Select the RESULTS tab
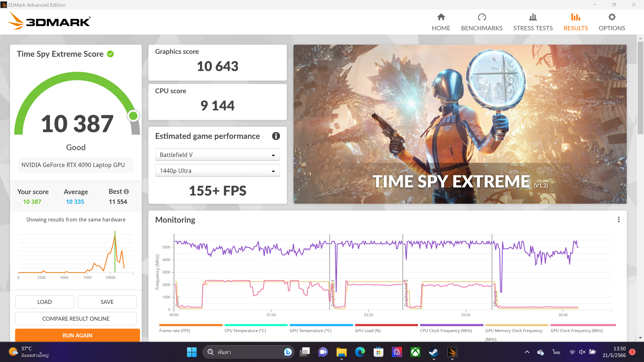This screenshot has width=644, height=362. point(576,22)
